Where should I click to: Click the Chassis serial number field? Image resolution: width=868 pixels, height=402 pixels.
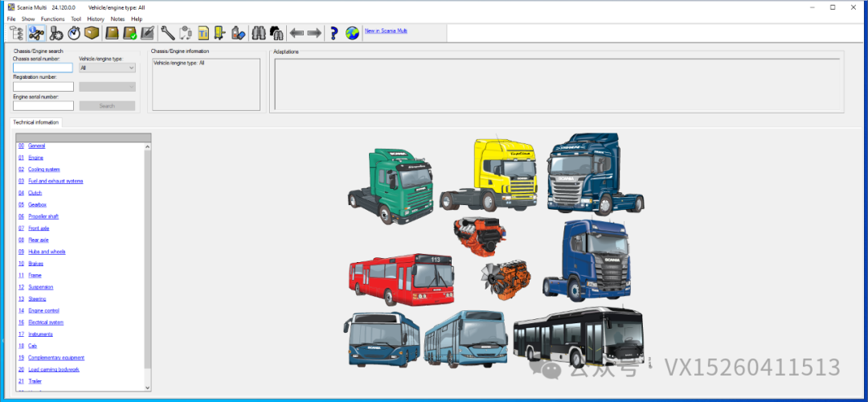click(43, 68)
